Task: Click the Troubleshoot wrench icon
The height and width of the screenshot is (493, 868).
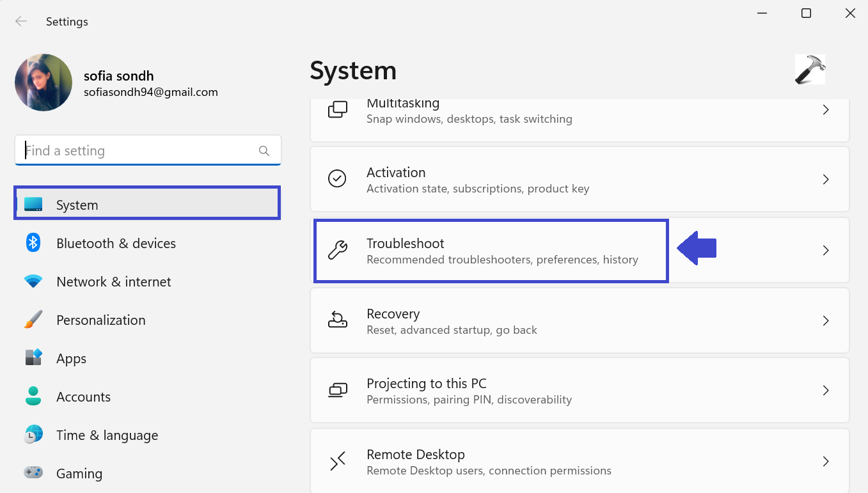Action: click(337, 250)
